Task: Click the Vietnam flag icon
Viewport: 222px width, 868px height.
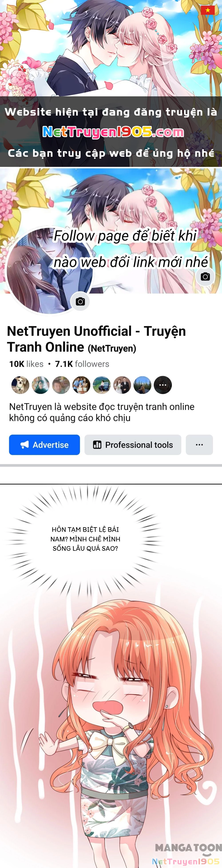Action: (208, 10)
